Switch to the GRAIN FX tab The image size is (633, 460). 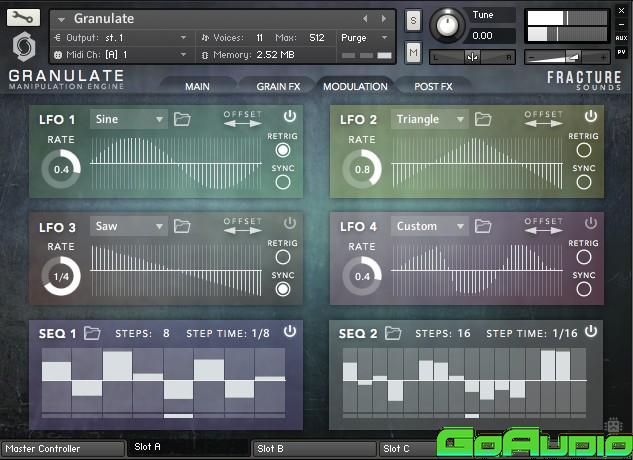point(278,86)
